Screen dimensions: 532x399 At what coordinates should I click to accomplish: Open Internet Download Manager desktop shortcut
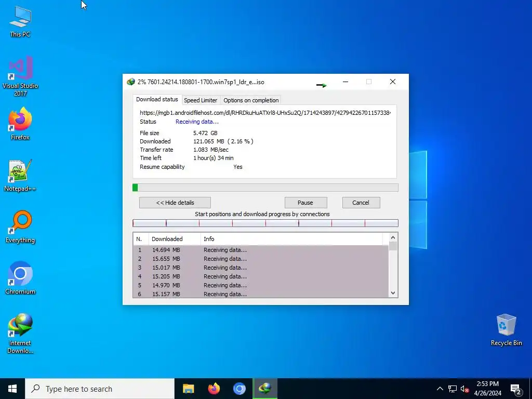20,333
